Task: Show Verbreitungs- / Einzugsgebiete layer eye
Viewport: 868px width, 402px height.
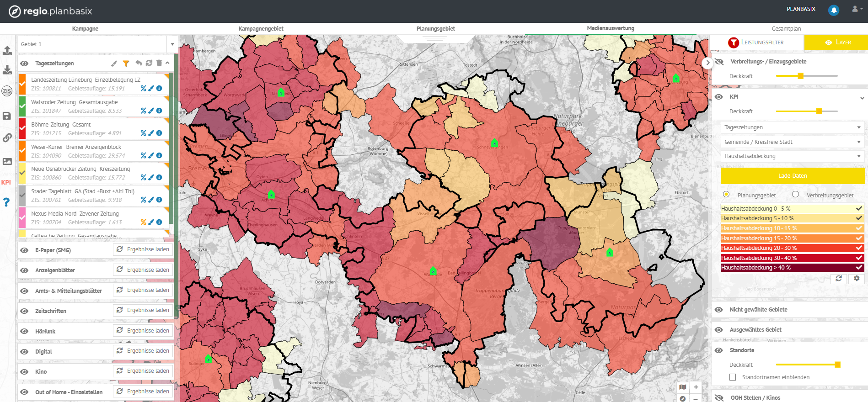Action: click(719, 62)
